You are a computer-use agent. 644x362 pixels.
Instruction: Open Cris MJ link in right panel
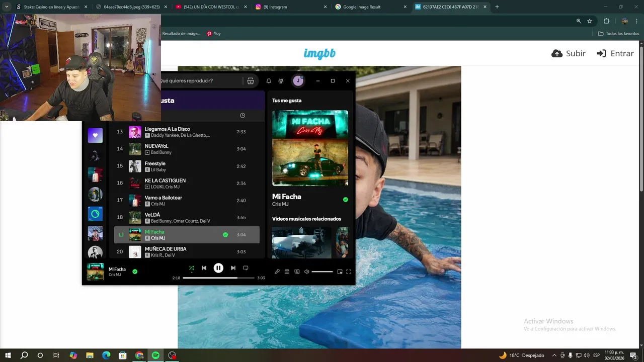(x=280, y=204)
